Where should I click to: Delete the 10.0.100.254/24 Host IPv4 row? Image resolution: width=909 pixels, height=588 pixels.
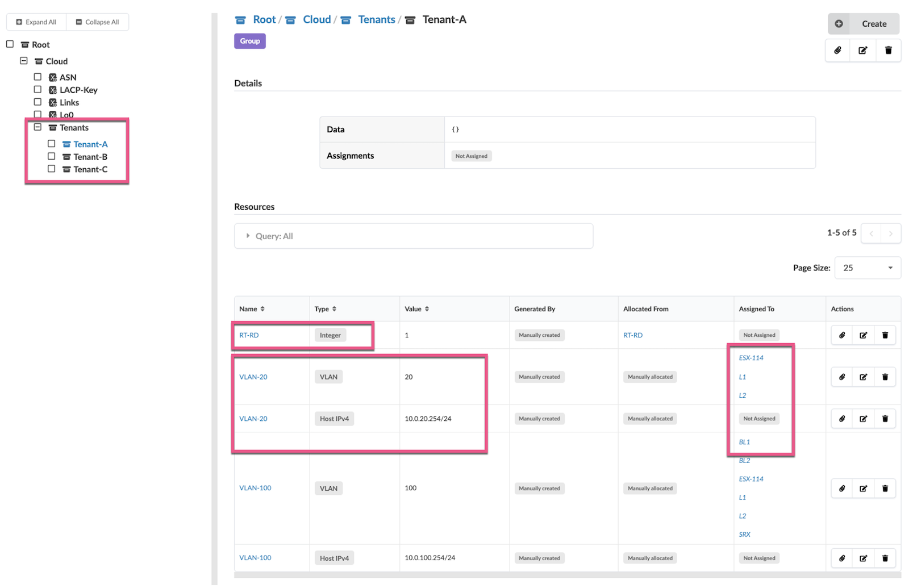click(x=885, y=558)
